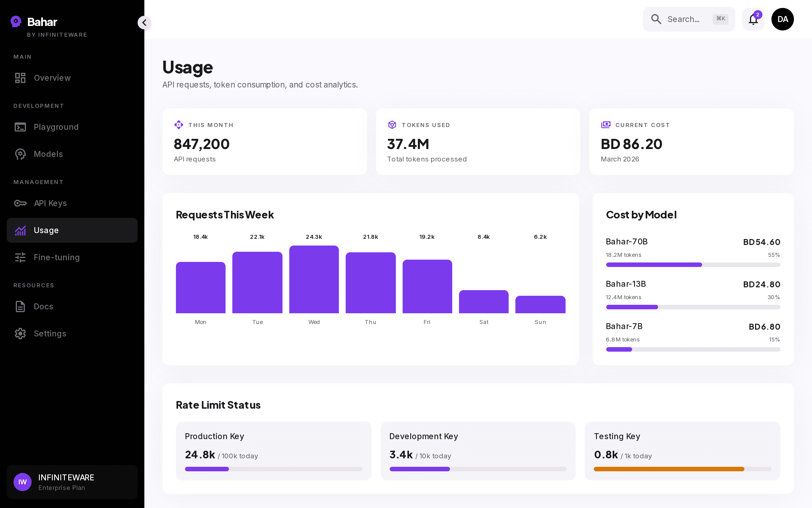Click the This Month requests icon

click(178, 125)
